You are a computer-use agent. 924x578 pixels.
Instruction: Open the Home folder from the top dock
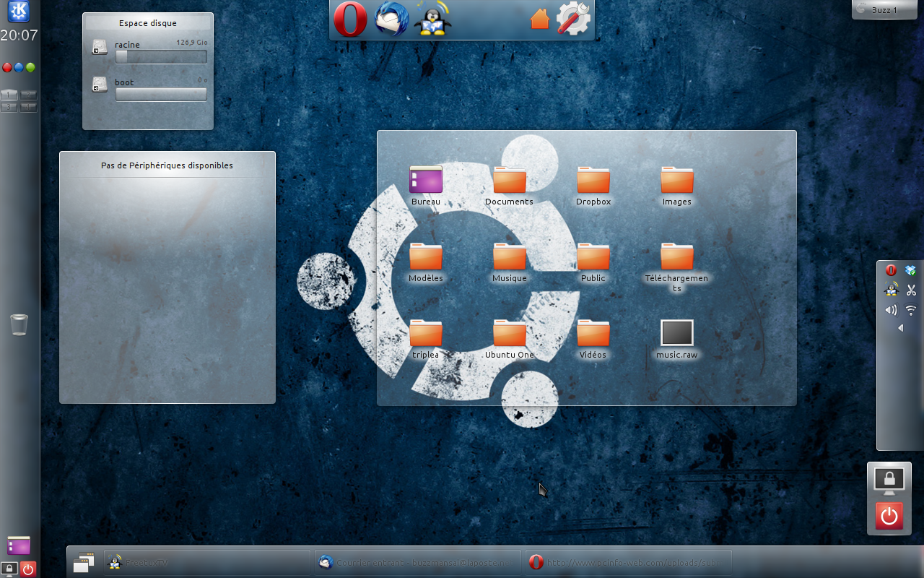pos(540,19)
